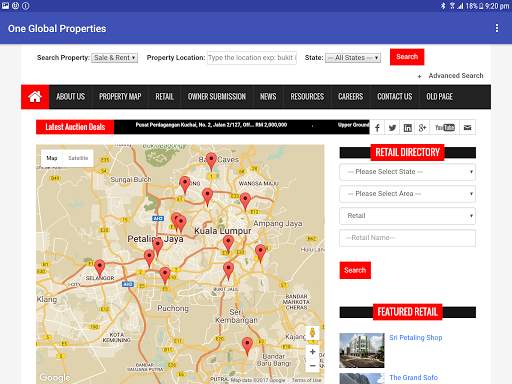Screen dimensions: 512x384
Task: Focus the Property Location input field
Action: pos(252,58)
